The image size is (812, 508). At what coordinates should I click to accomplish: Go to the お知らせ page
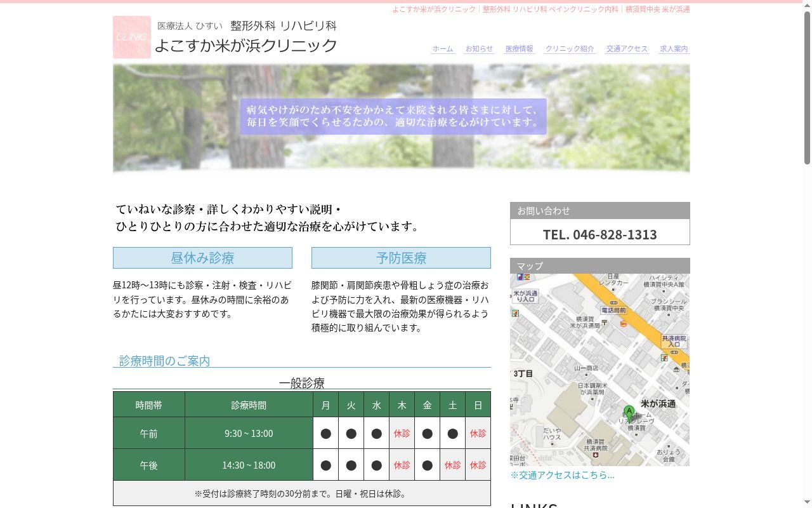(x=479, y=49)
